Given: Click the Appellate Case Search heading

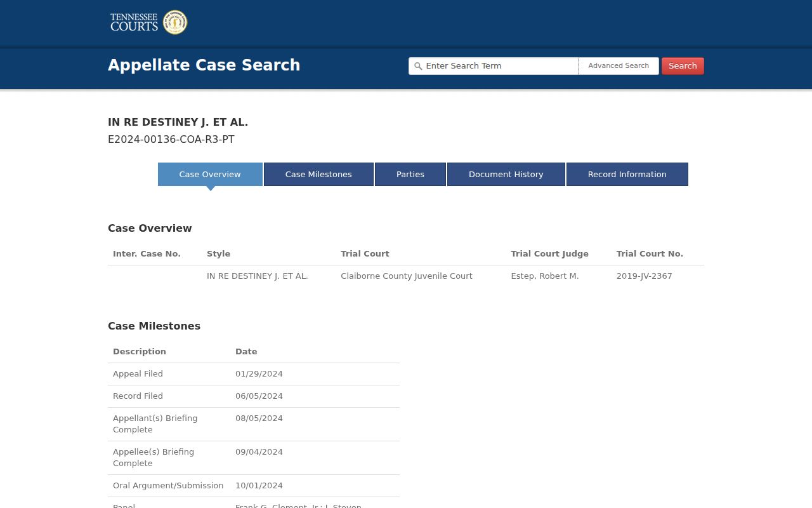Looking at the screenshot, I should click(204, 65).
